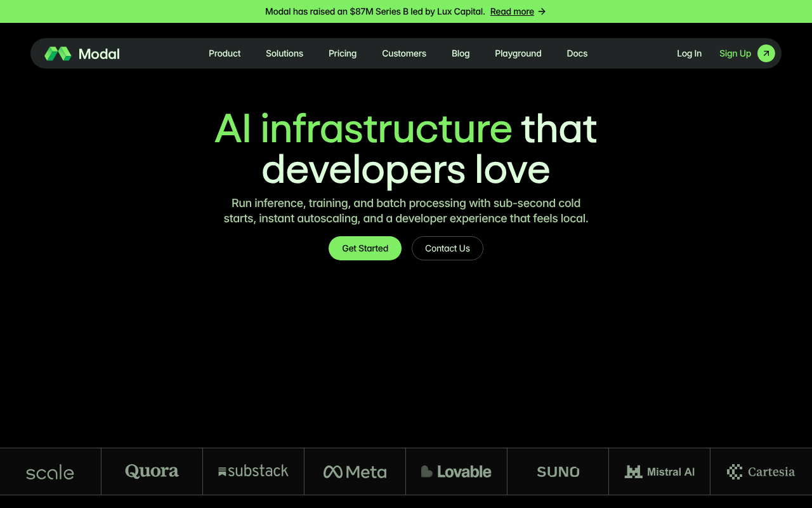Screen dimensions: 812x508
Task: Click the Meta logo
Action: coord(355,471)
